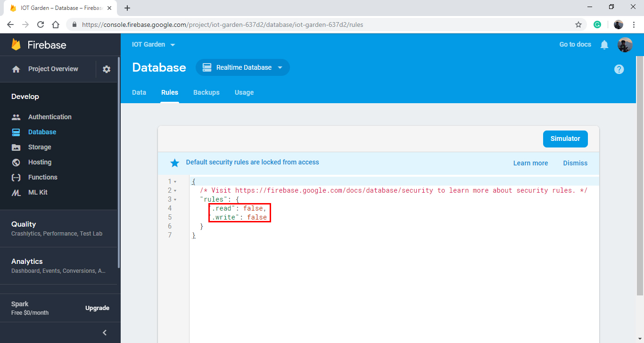644x343 pixels.
Task: Open notifications bell icon
Action: point(604,45)
